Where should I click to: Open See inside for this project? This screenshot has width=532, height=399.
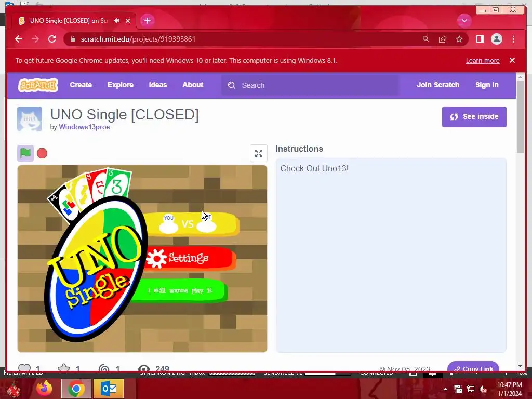pyautogui.click(x=474, y=117)
